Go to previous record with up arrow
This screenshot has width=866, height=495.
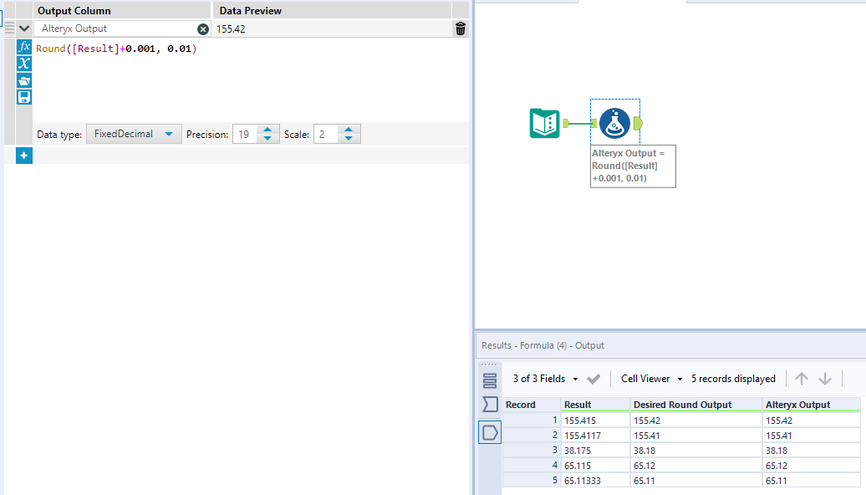(801, 379)
